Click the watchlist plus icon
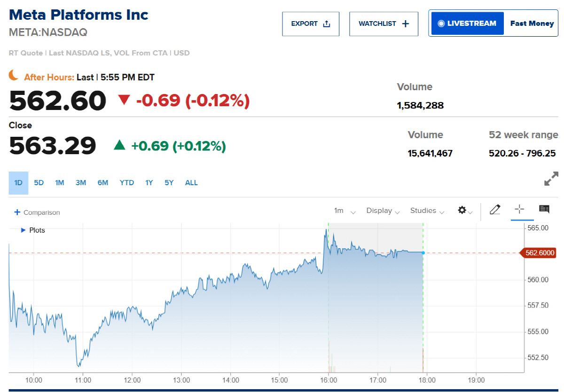The image size is (564, 392). coord(406,24)
